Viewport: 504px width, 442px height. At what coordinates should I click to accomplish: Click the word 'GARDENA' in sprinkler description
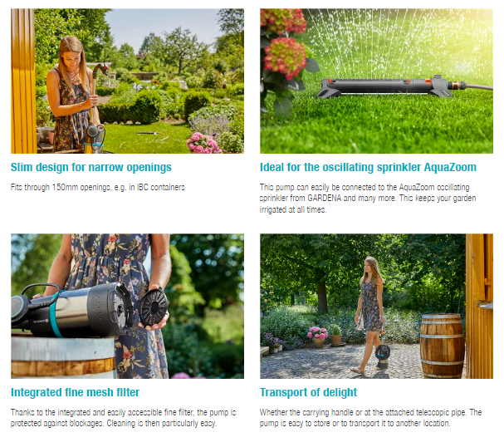coord(325,199)
